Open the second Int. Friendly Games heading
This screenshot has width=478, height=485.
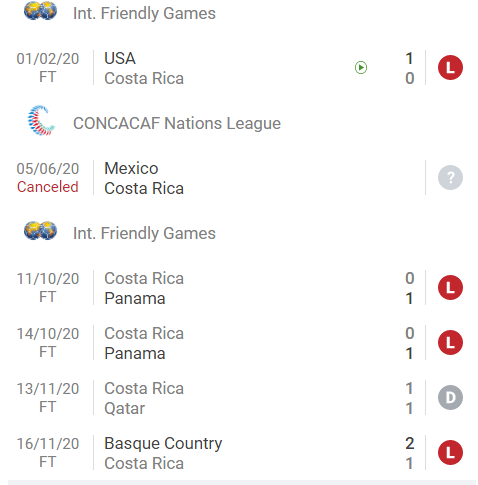(144, 233)
